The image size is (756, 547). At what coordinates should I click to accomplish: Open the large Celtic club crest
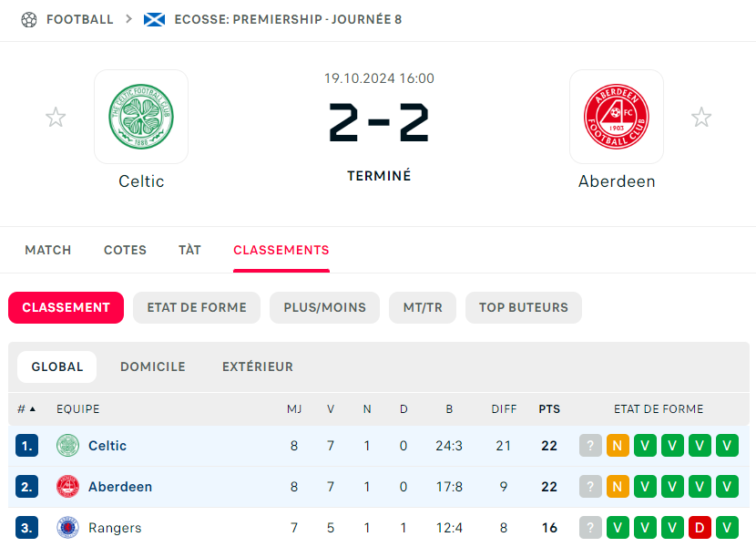(141, 117)
